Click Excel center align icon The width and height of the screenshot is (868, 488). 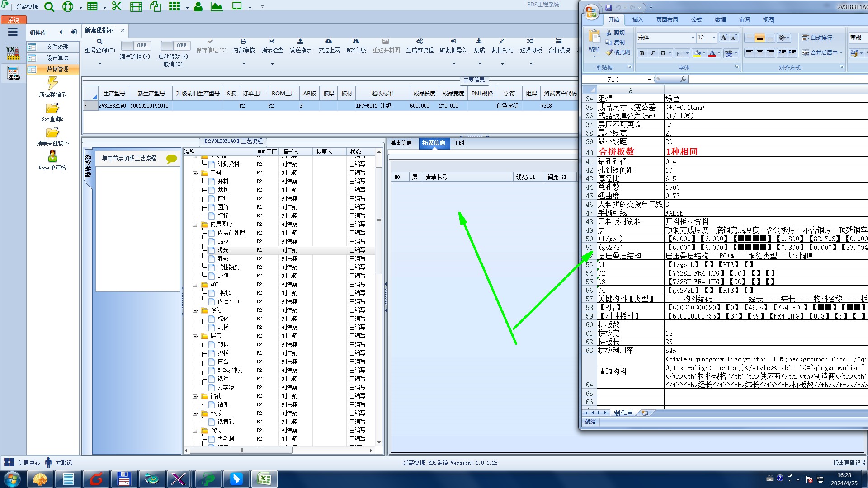760,53
